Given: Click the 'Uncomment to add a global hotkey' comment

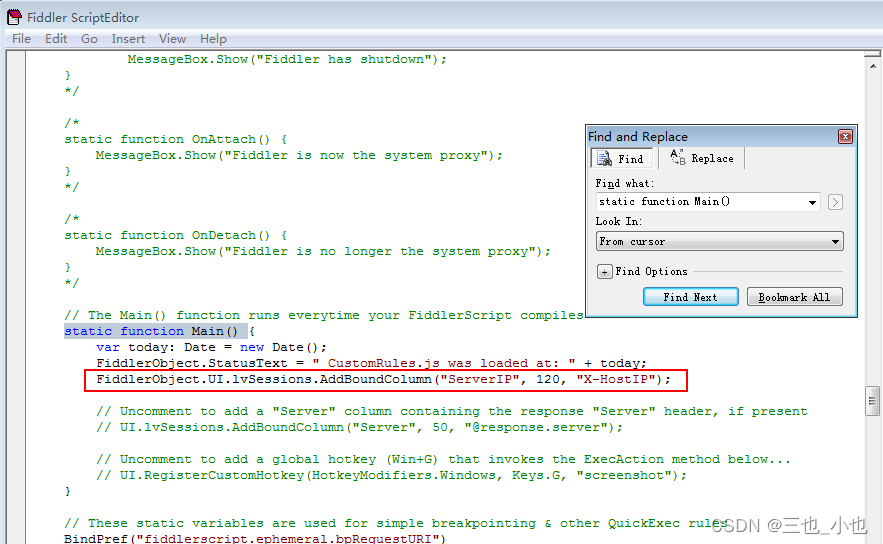Looking at the screenshot, I should (x=443, y=460).
